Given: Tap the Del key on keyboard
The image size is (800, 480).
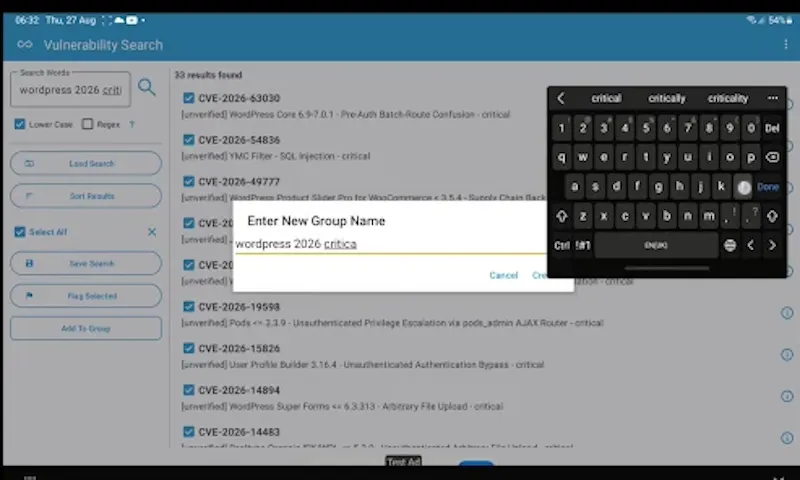Looking at the screenshot, I should pos(772,128).
